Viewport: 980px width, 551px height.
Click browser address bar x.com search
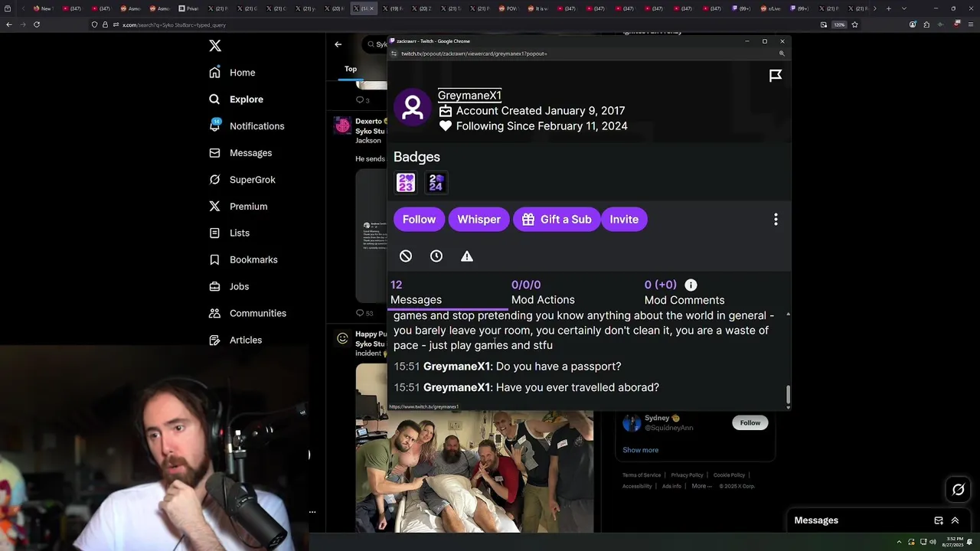coord(174,24)
